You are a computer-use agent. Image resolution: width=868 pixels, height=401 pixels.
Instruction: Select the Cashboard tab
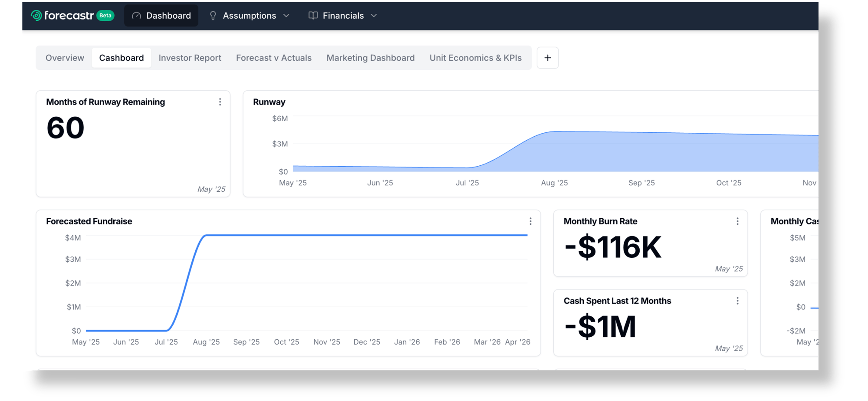[x=122, y=58]
